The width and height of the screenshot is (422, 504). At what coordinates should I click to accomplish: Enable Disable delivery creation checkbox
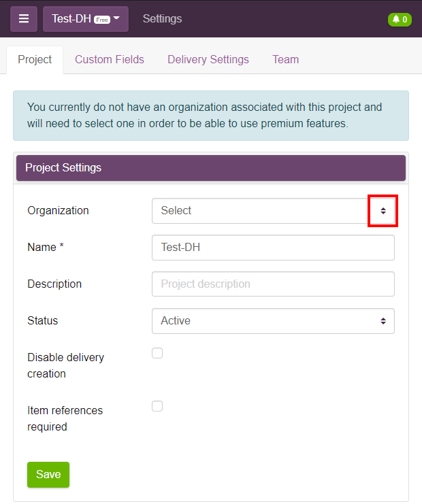(x=157, y=353)
